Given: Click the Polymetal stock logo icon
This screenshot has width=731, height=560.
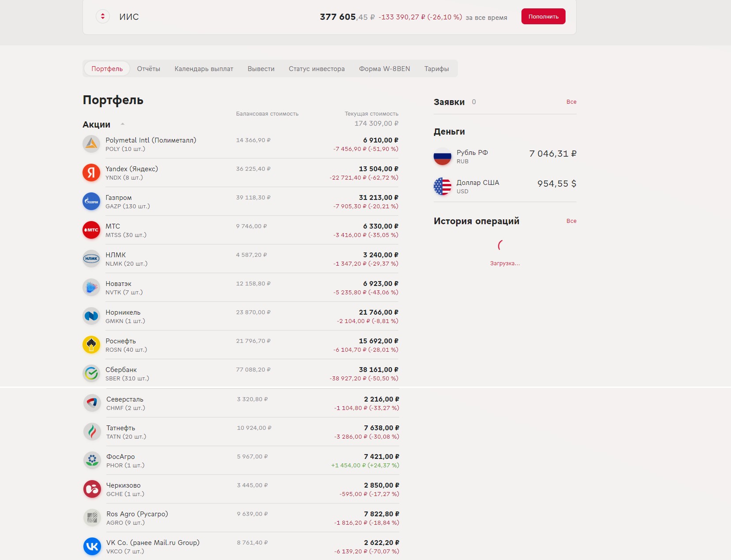Looking at the screenshot, I should point(91,144).
